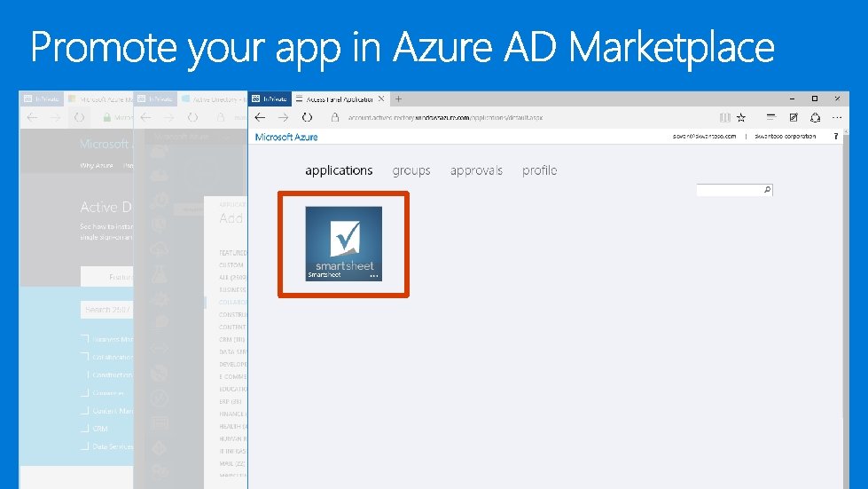This screenshot has width=868, height=489.
Task: Check the Content Management category checkbox
Action: click(x=85, y=410)
